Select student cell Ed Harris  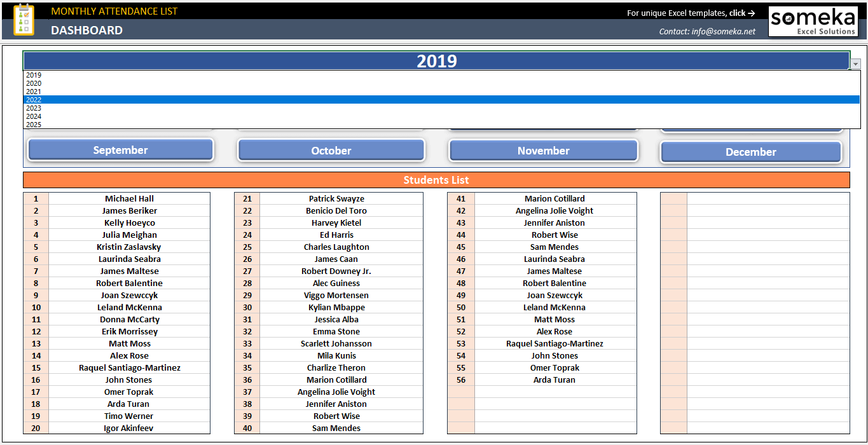pos(341,235)
